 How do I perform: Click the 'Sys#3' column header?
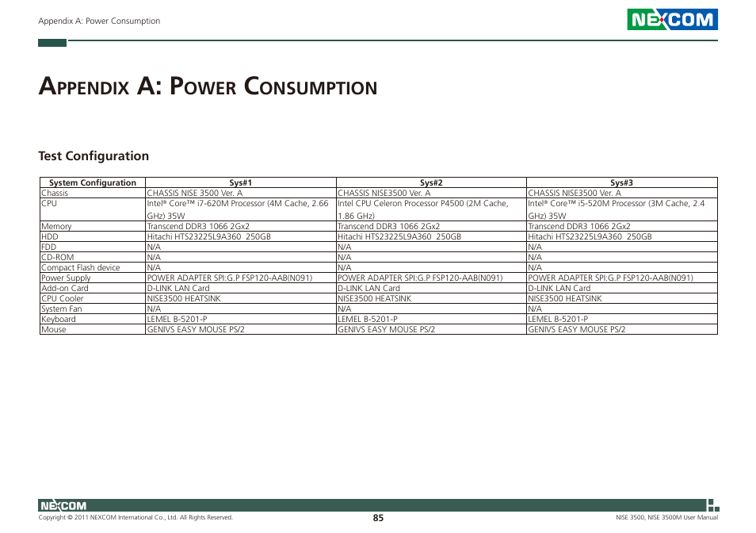point(621,182)
